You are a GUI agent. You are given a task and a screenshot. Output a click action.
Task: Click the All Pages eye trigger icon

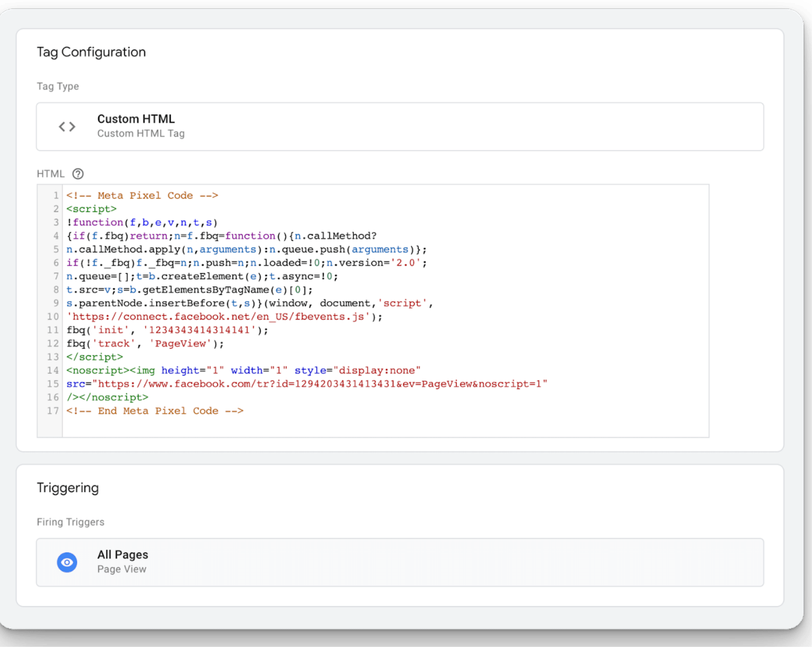point(67,563)
